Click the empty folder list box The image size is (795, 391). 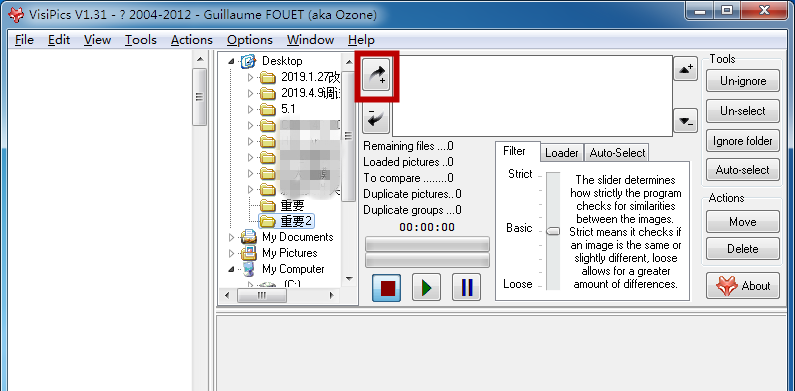[x=532, y=96]
